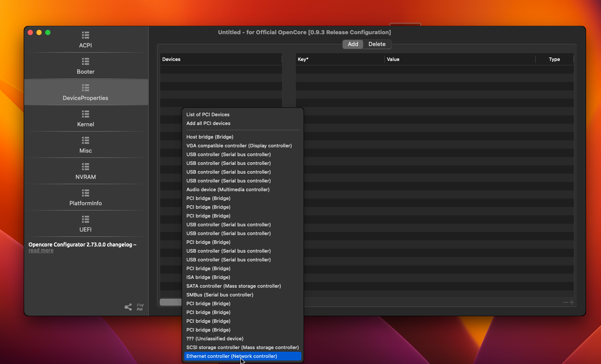The height and width of the screenshot is (364, 601).
Task: Click the share icon in sidebar footer
Action: pos(128,307)
